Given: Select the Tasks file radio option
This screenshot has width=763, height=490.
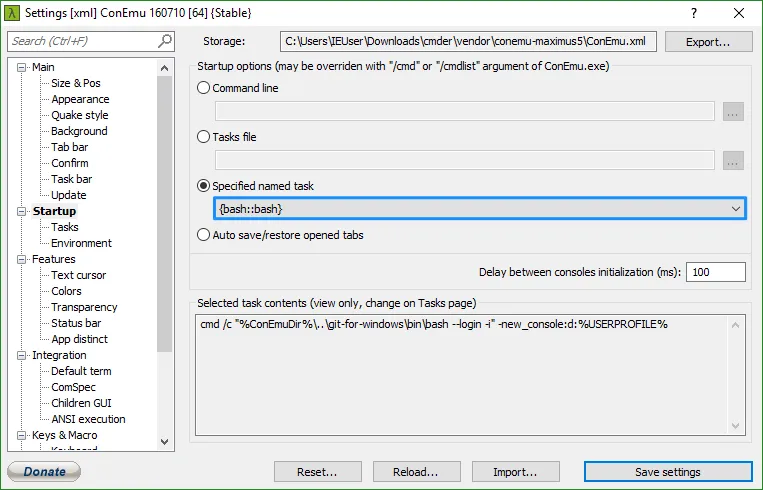Looking at the screenshot, I should pos(204,137).
